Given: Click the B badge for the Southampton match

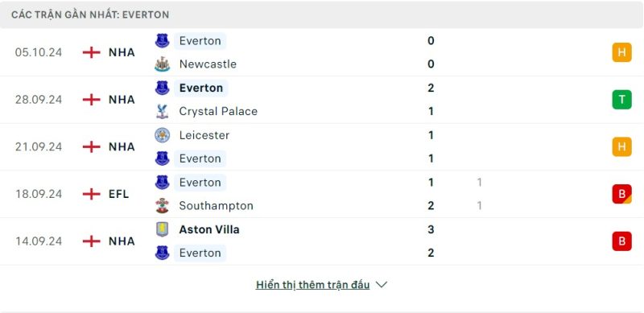Looking at the screenshot, I should point(621,194).
